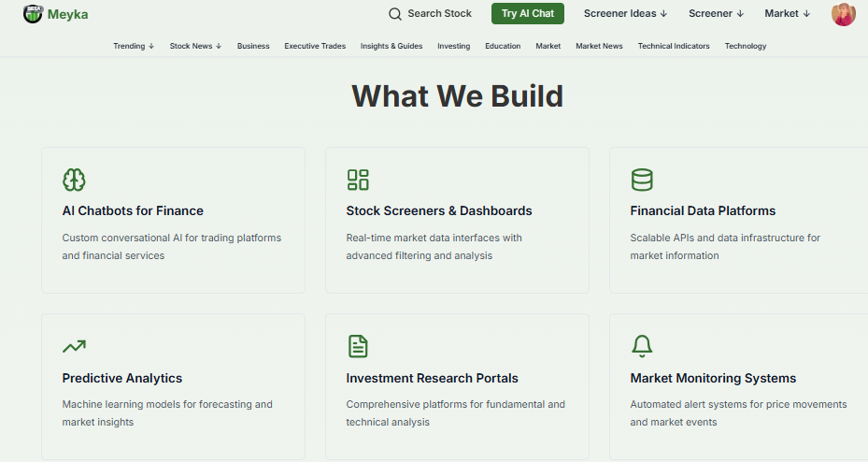This screenshot has height=462, width=868.
Task: Open the Executive Trades category
Action: (x=315, y=46)
